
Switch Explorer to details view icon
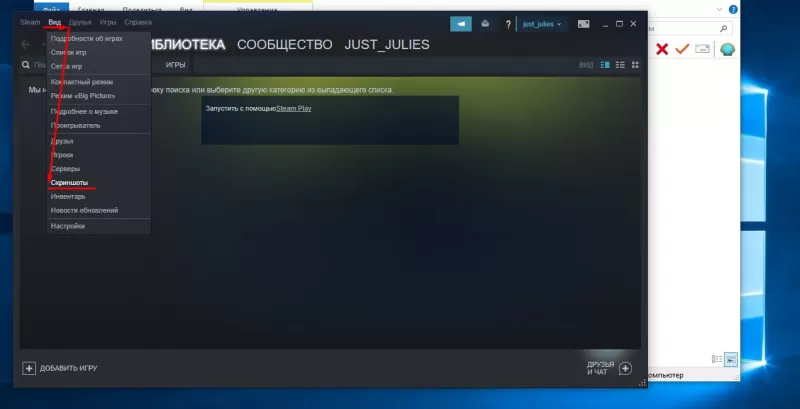click(717, 360)
